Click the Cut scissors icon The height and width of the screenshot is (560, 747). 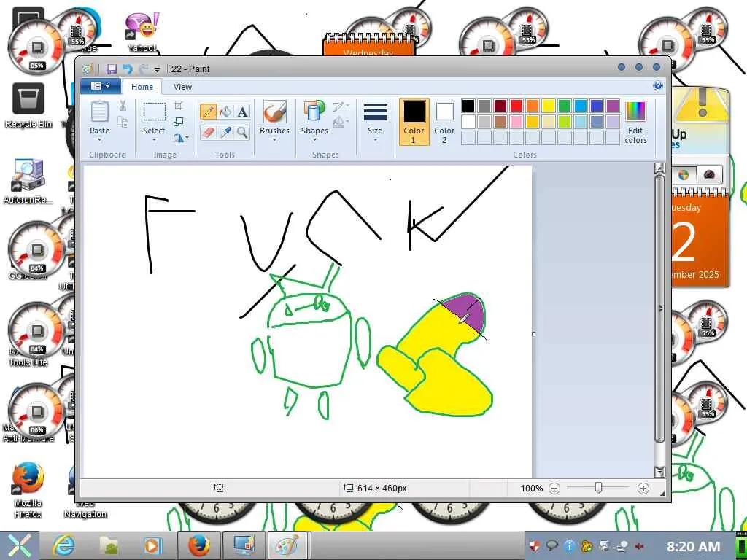[x=123, y=105]
